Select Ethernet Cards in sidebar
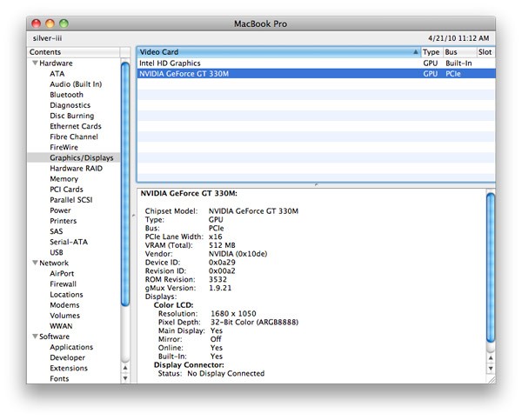 [x=75, y=126]
